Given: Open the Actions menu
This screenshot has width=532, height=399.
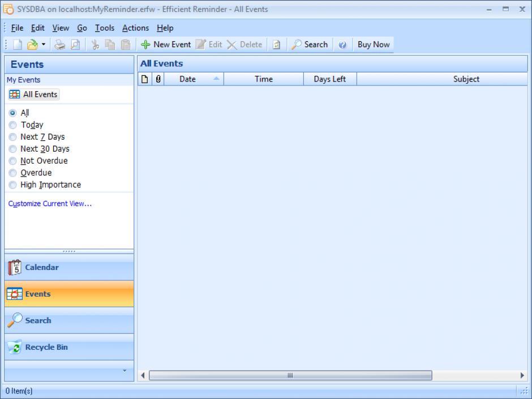Looking at the screenshot, I should click(x=135, y=28).
